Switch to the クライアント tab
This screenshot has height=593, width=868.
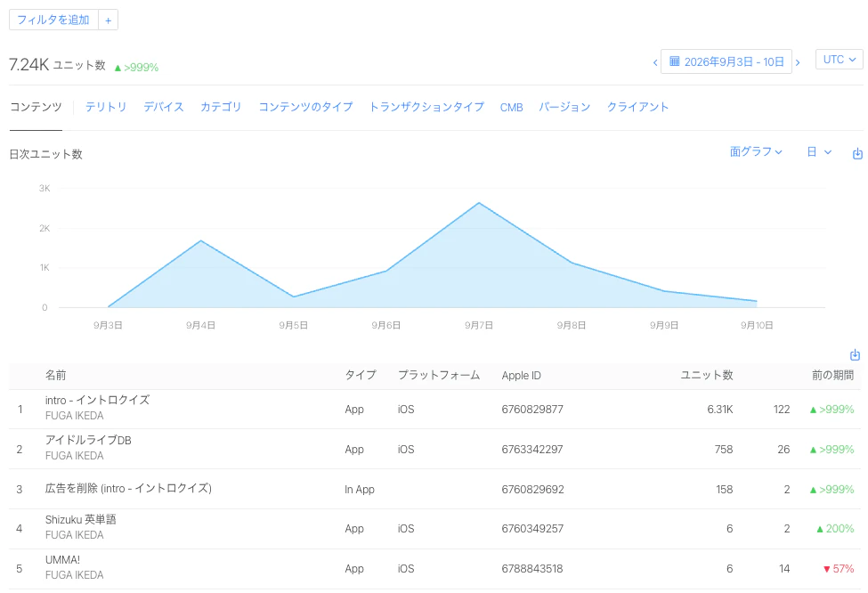pyautogui.click(x=637, y=107)
